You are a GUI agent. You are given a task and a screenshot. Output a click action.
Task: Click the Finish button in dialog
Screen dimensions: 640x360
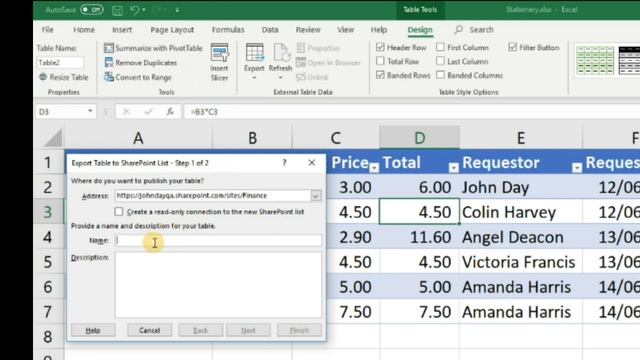pos(299,330)
